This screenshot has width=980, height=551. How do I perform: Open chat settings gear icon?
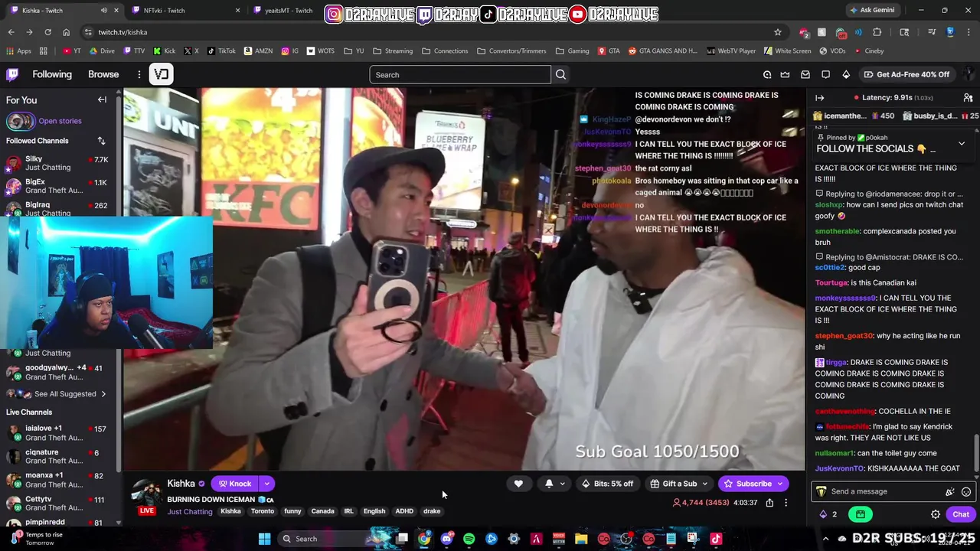(x=935, y=514)
